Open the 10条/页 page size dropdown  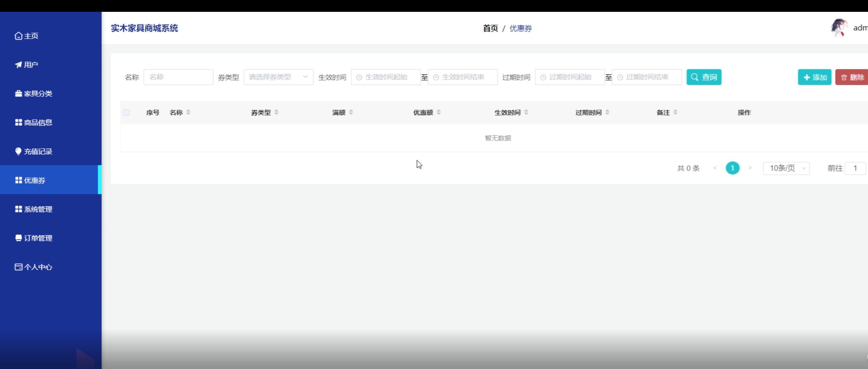(x=786, y=168)
